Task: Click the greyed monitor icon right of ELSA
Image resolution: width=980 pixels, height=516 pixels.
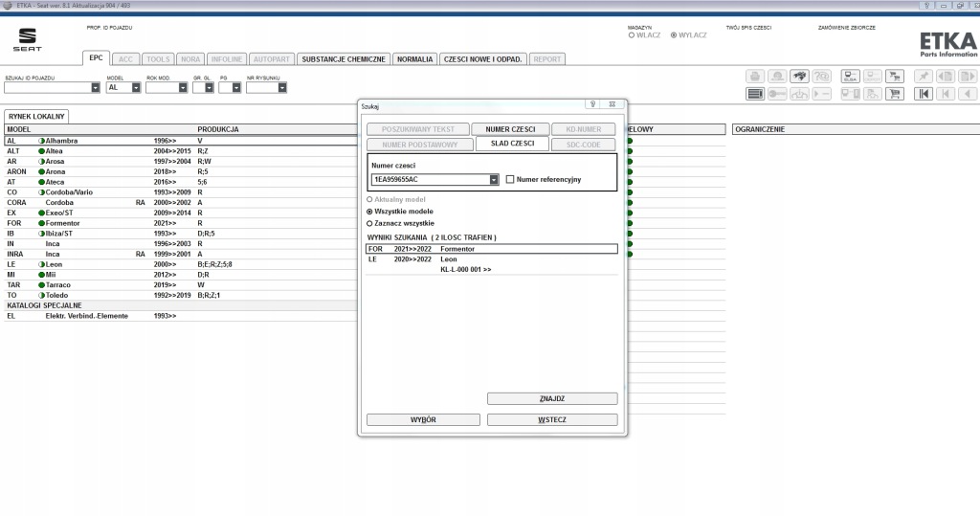Action: 873,77
